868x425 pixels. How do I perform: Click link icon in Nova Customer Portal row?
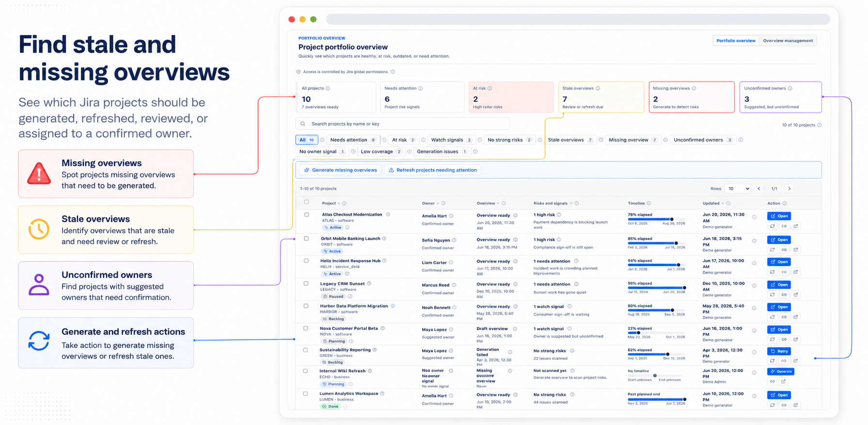pos(784,340)
